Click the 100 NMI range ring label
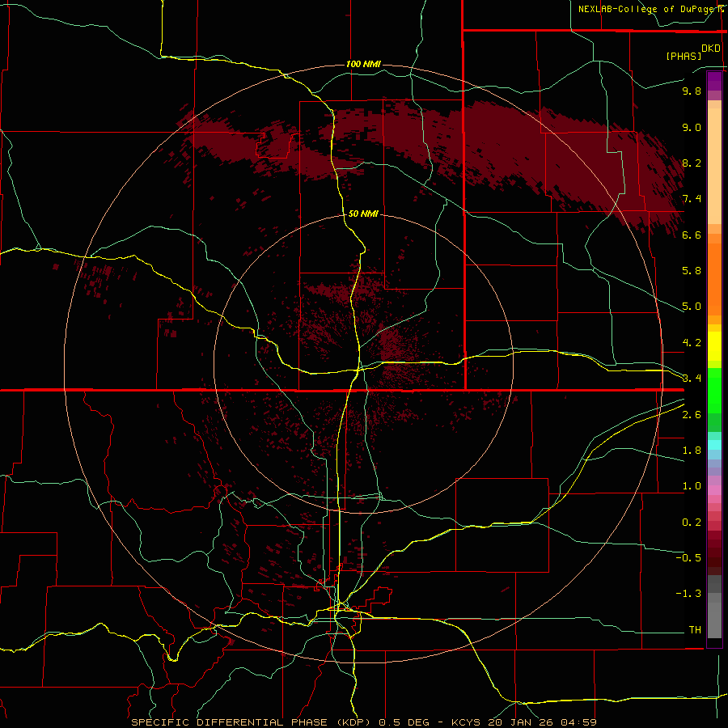This screenshot has height=728, width=728. click(363, 64)
